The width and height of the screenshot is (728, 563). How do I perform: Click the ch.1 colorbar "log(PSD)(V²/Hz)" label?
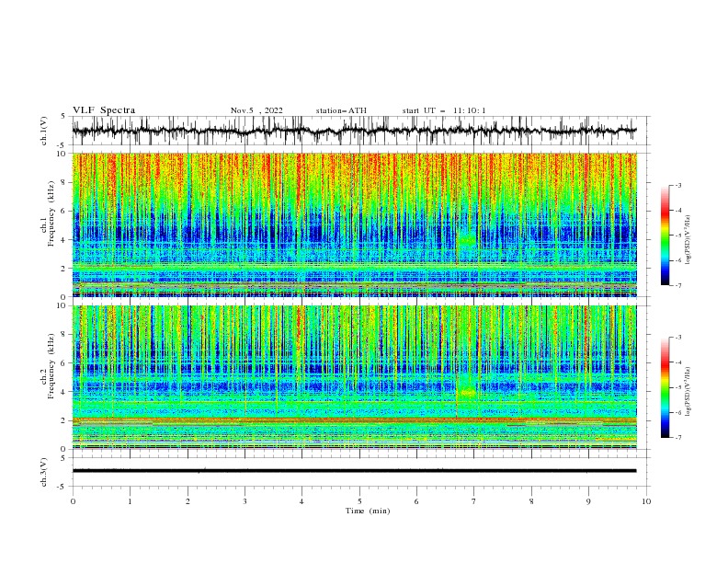click(x=688, y=240)
